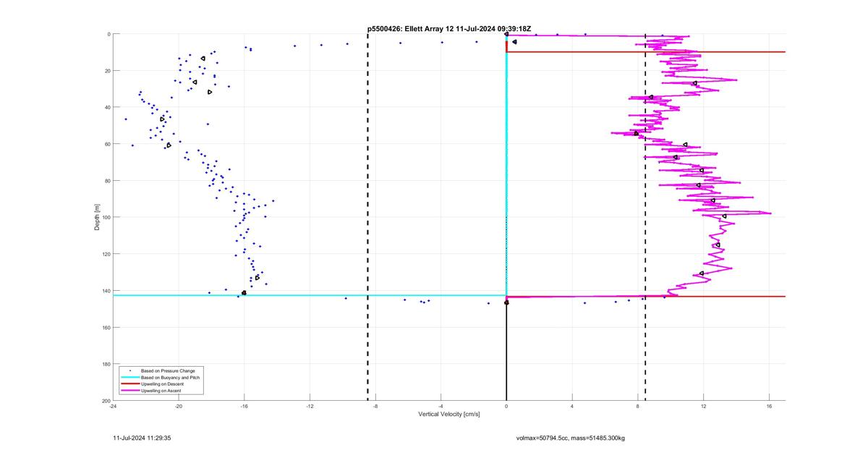
Task: Click the 'volmax=50794.5cc, mass=51485.300kg' footer text
Action: [x=571, y=438]
